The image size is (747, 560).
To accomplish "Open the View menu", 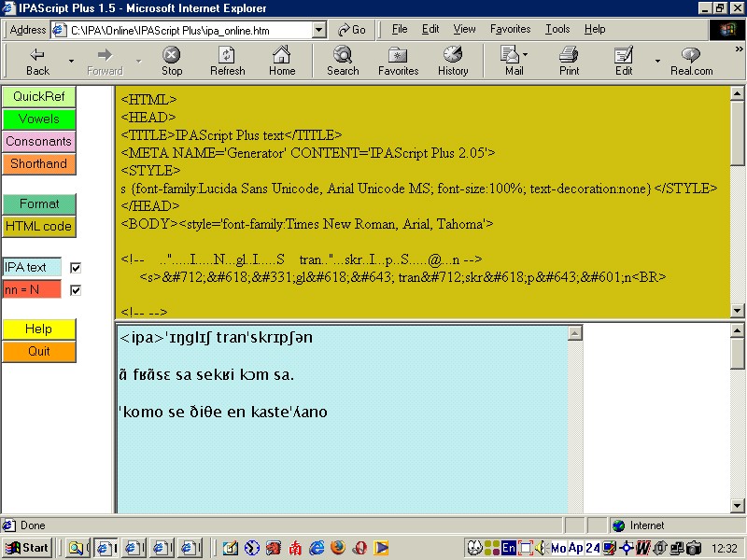I will click(464, 30).
